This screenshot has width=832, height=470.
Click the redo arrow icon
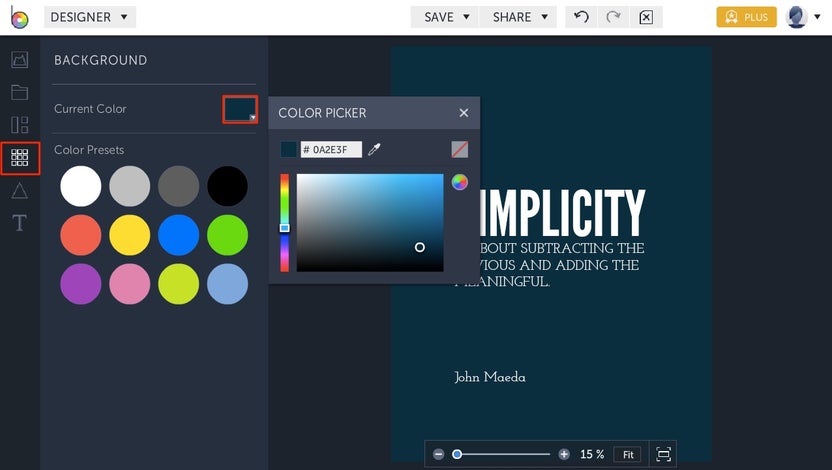tap(613, 17)
